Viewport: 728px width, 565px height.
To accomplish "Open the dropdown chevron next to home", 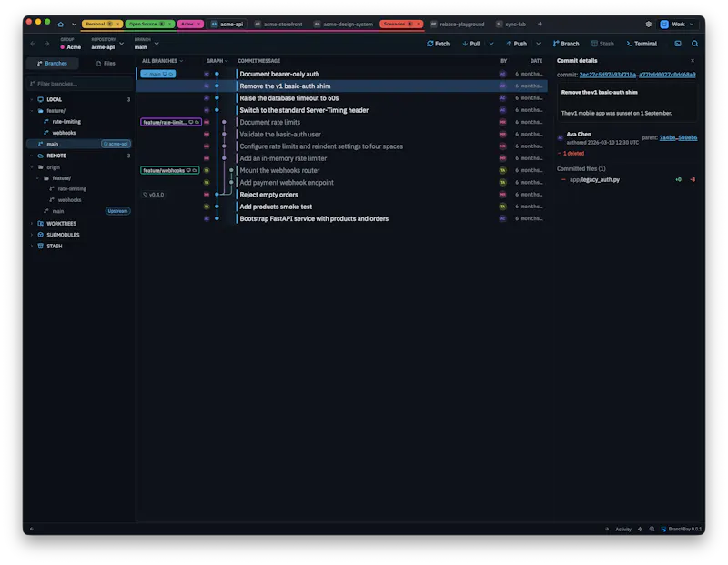I will pyautogui.click(x=74, y=25).
